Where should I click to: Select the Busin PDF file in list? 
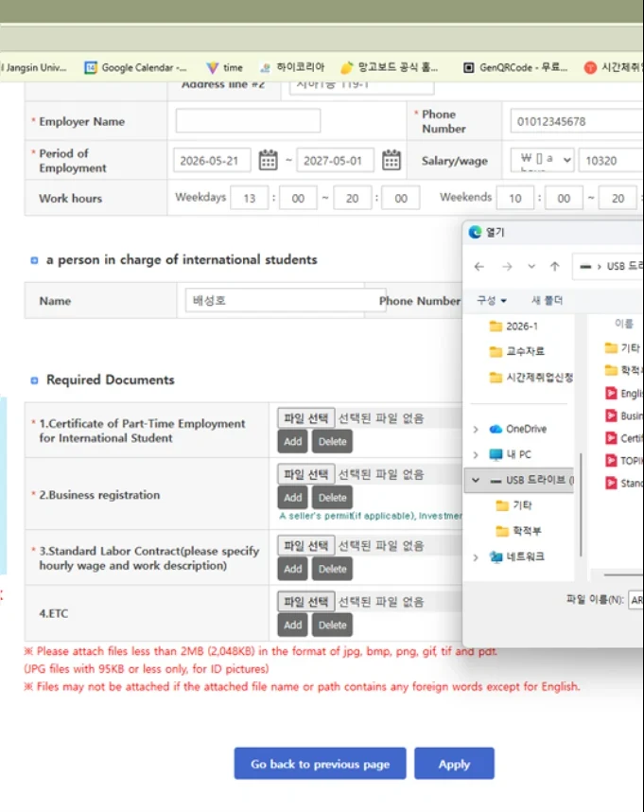point(624,415)
